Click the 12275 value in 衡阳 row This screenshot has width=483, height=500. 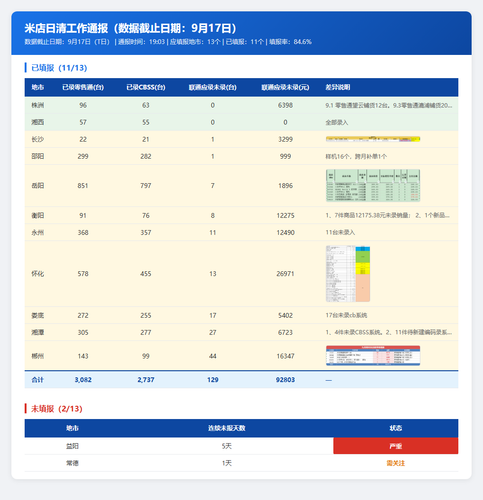(285, 215)
